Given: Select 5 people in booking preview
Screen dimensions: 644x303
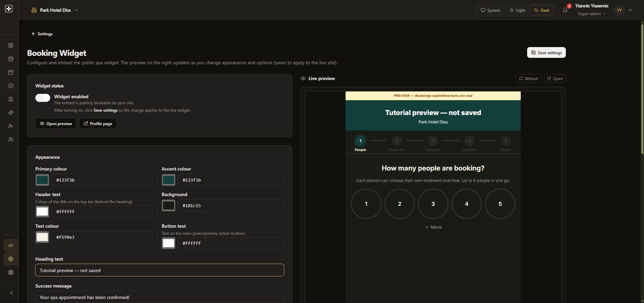Looking at the screenshot, I should [x=500, y=204].
